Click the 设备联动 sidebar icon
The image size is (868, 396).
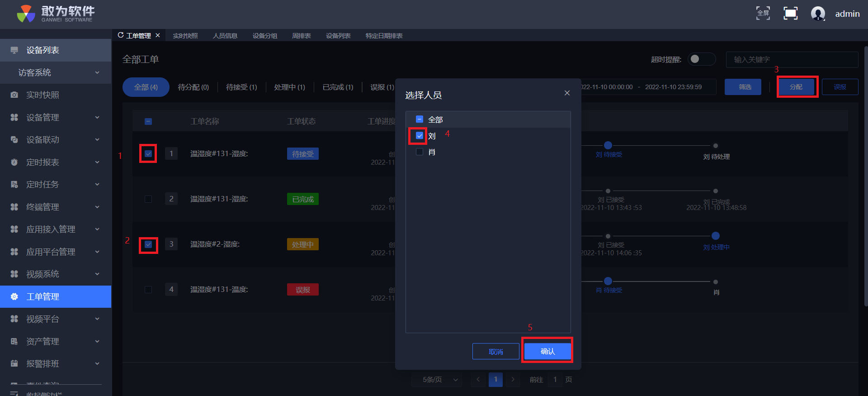[14, 139]
